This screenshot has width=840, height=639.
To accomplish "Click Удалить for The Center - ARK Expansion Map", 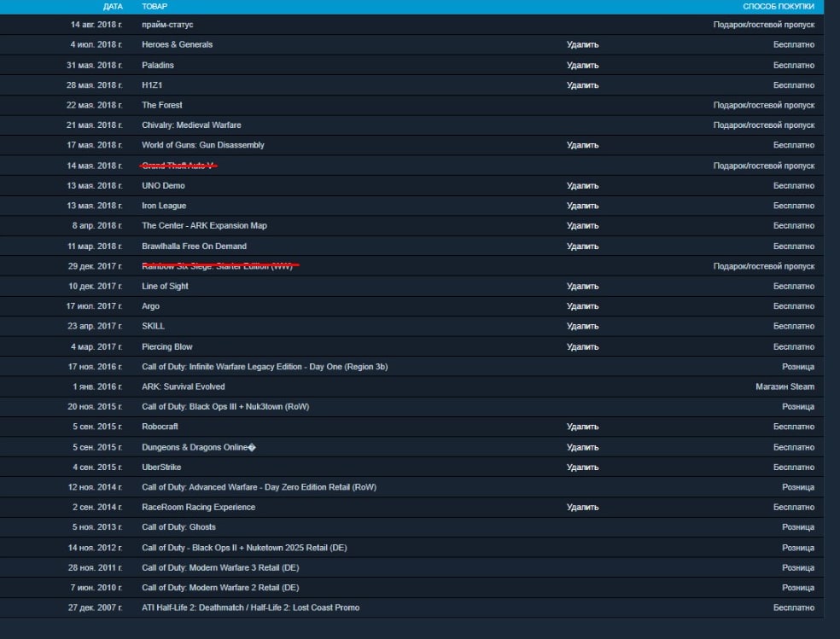I will (x=582, y=226).
